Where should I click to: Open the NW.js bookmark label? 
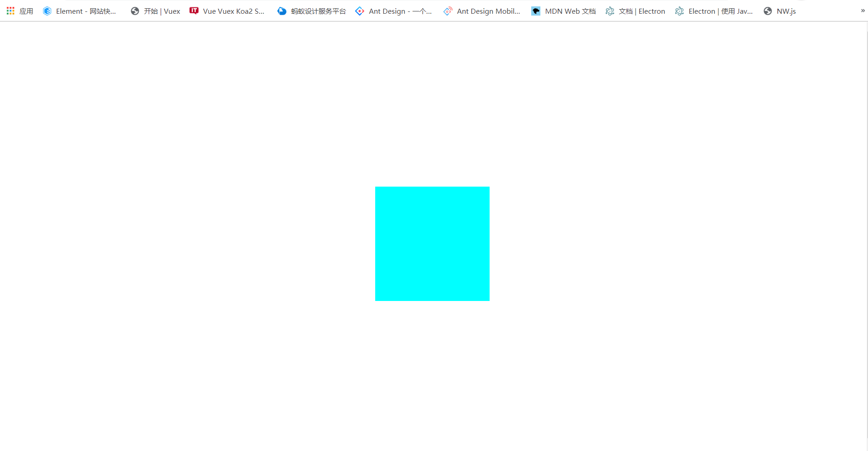tap(786, 11)
